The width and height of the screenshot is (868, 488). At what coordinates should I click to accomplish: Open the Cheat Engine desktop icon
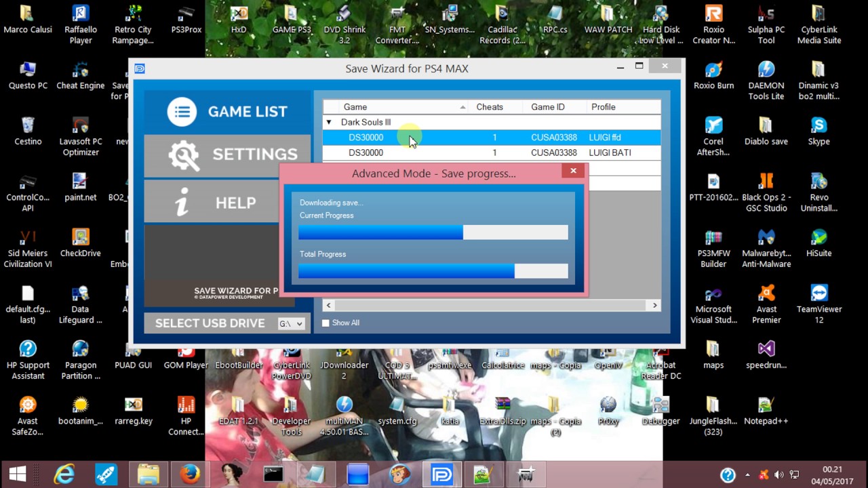[81, 75]
